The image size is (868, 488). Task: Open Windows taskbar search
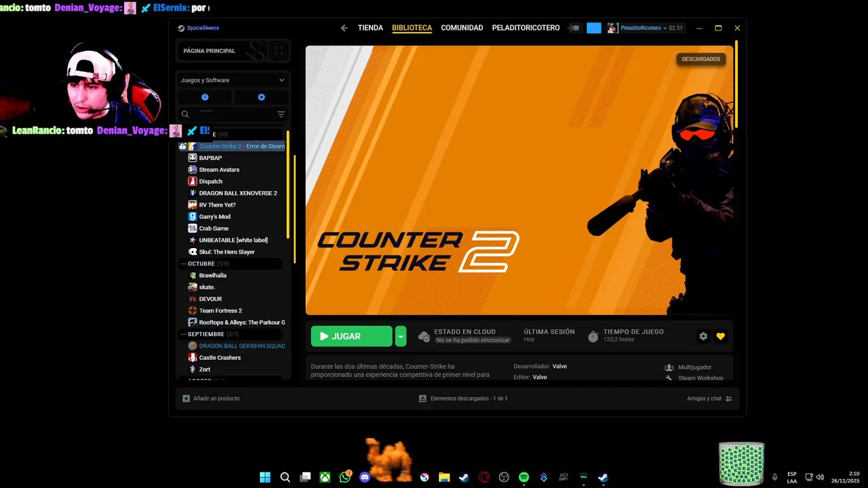(x=285, y=477)
